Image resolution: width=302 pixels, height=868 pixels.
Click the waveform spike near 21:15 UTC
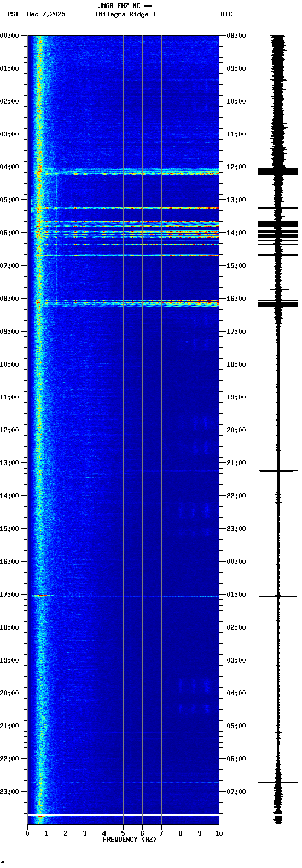tap(278, 471)
